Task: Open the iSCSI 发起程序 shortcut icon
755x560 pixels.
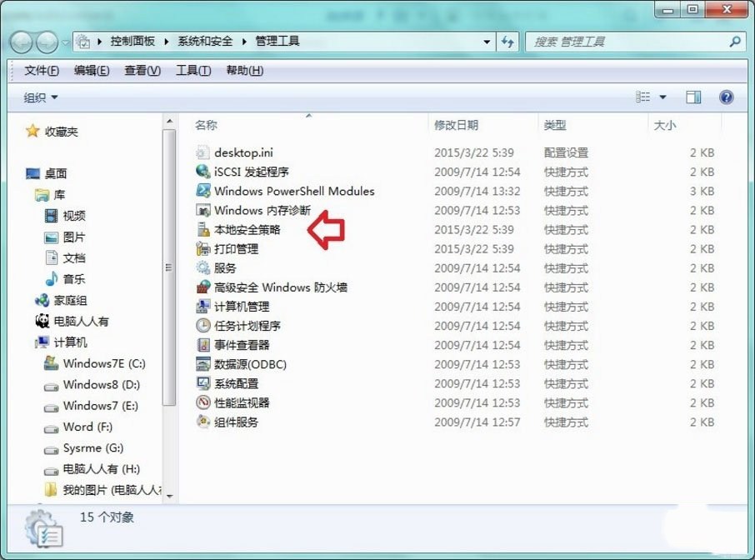Action: [x=202, y=172]
